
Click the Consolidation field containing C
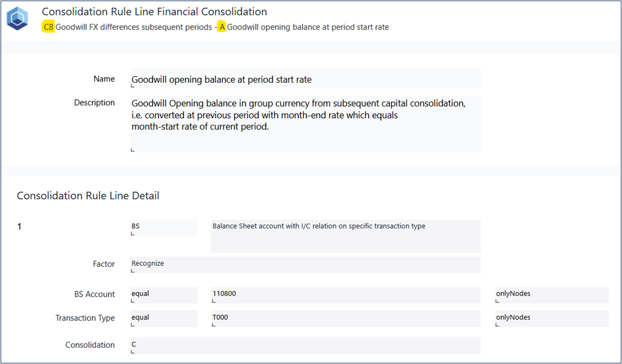305,345
